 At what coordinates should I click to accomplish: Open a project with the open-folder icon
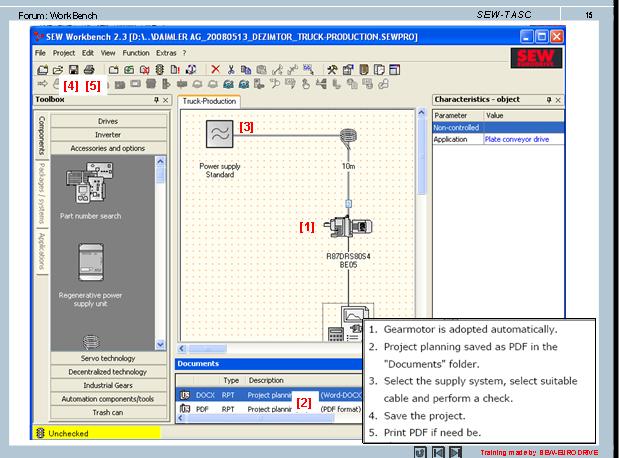(x=58, y=70)
